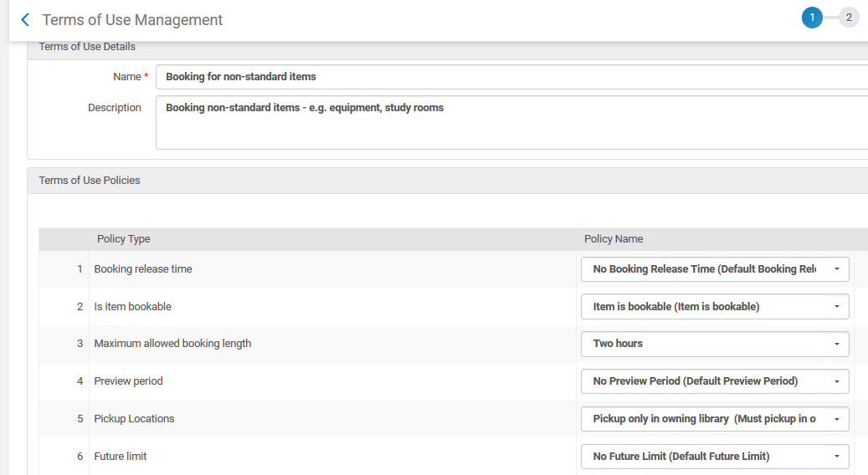Click the Description text area
The image size is (868, 475).
pos(511,122)
